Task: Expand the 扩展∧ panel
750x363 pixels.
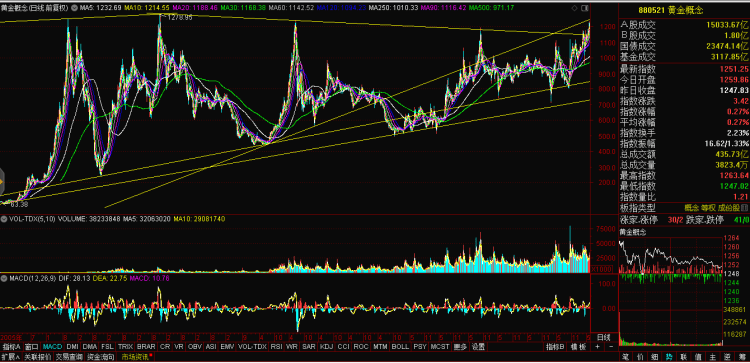Action: 11,357
